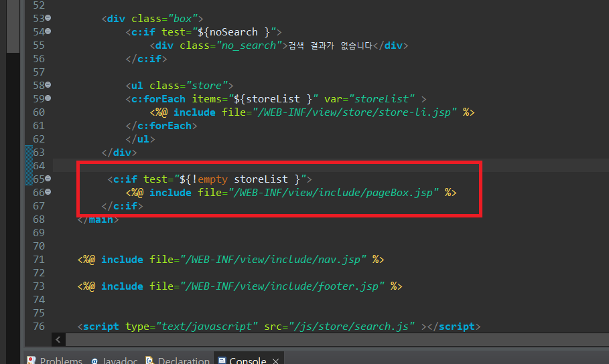Click var="storeList" on line 59
The image size is (609, 364).
[x=369, y=99]
